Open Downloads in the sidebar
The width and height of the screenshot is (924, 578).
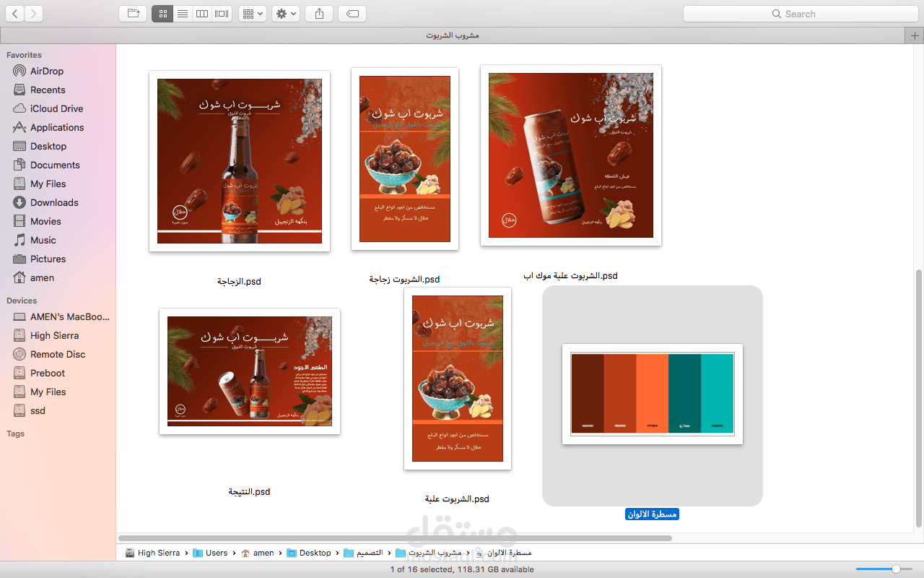coord(54,202)
